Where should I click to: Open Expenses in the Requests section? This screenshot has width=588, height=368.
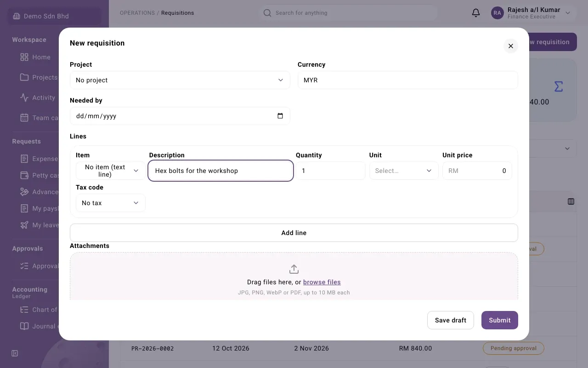pos(45,159)
